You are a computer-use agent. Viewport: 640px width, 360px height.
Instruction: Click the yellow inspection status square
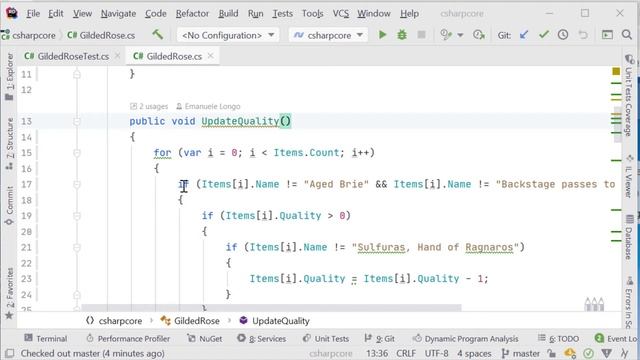pyautogui.click(x=616, y=71)
